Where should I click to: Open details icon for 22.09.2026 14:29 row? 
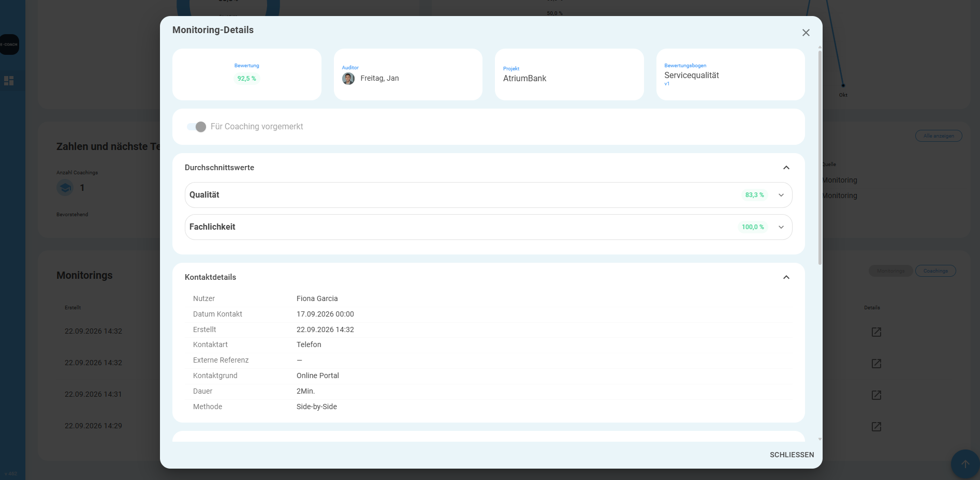876,427
